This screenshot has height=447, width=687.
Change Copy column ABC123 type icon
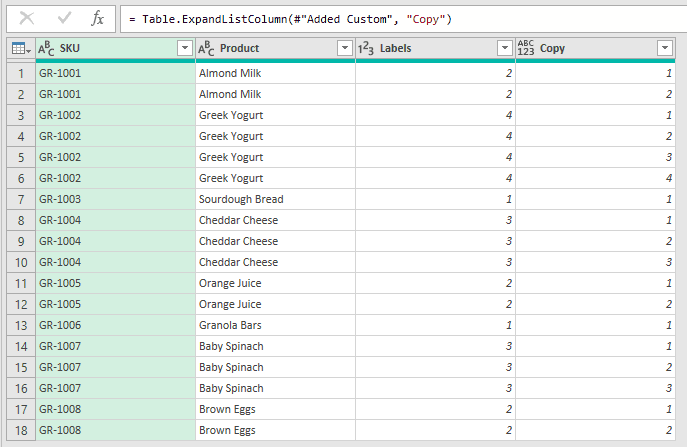[526, 48]
